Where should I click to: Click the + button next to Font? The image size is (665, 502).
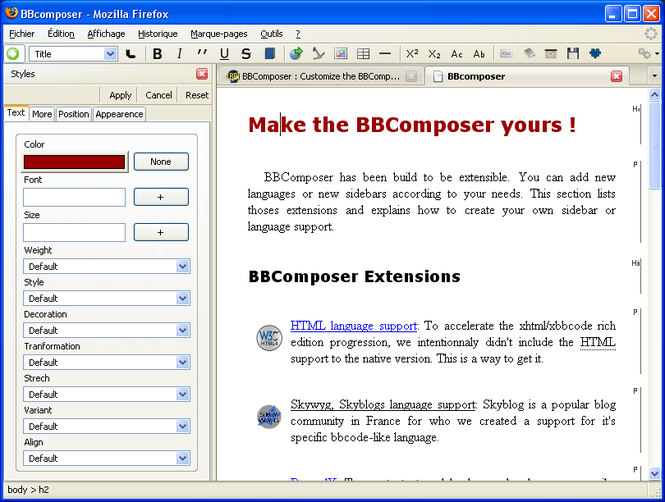pos(161,197)
